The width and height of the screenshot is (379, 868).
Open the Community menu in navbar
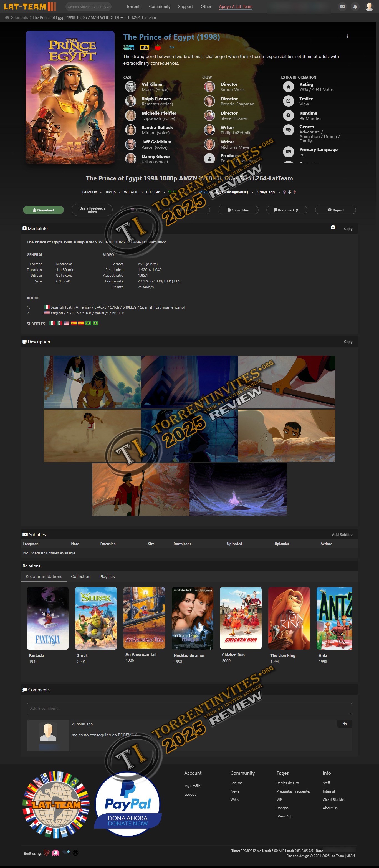pyautogui.click(x=159, y=7)
